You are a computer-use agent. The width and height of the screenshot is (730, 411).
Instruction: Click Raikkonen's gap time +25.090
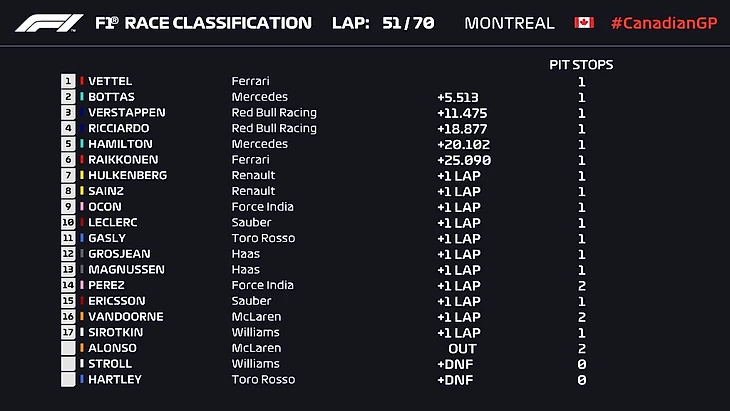click(463, 160)
